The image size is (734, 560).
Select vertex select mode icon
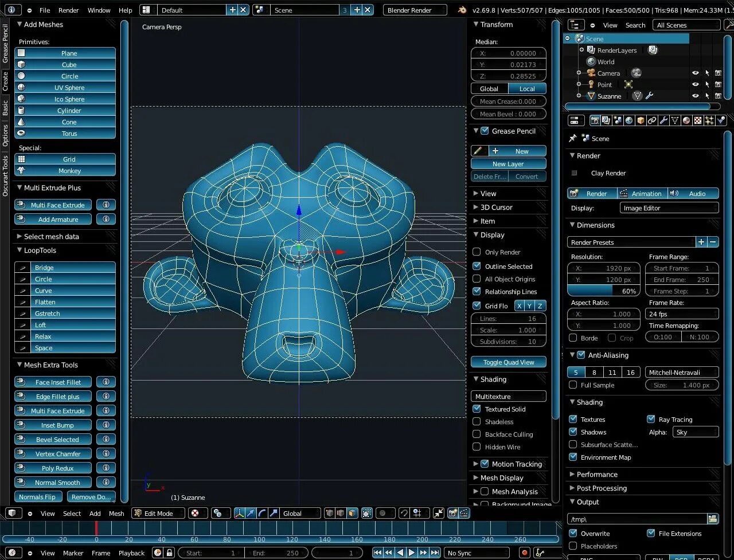[x=329, y=513]
